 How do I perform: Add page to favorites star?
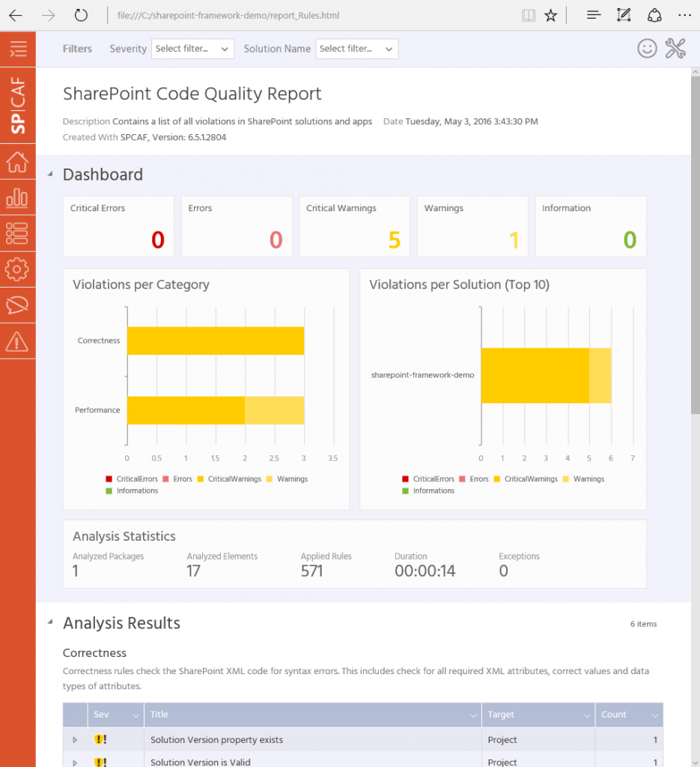551,16
